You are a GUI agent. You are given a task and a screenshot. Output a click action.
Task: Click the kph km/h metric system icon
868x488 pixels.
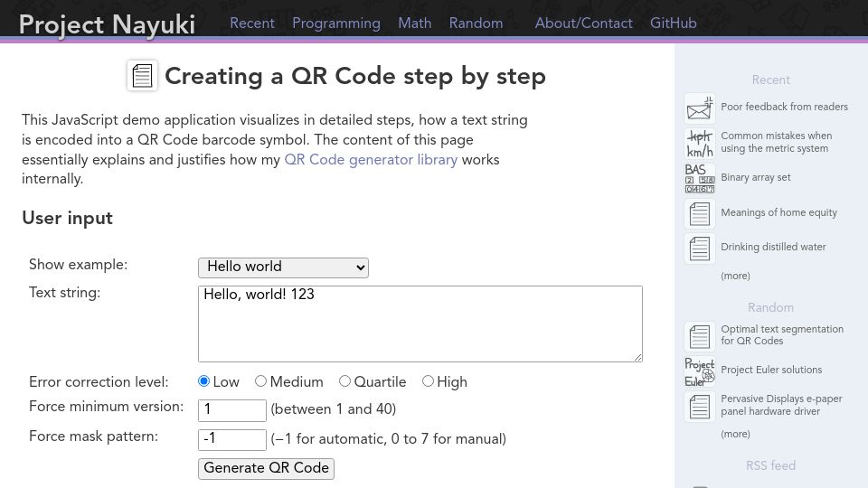700,144
